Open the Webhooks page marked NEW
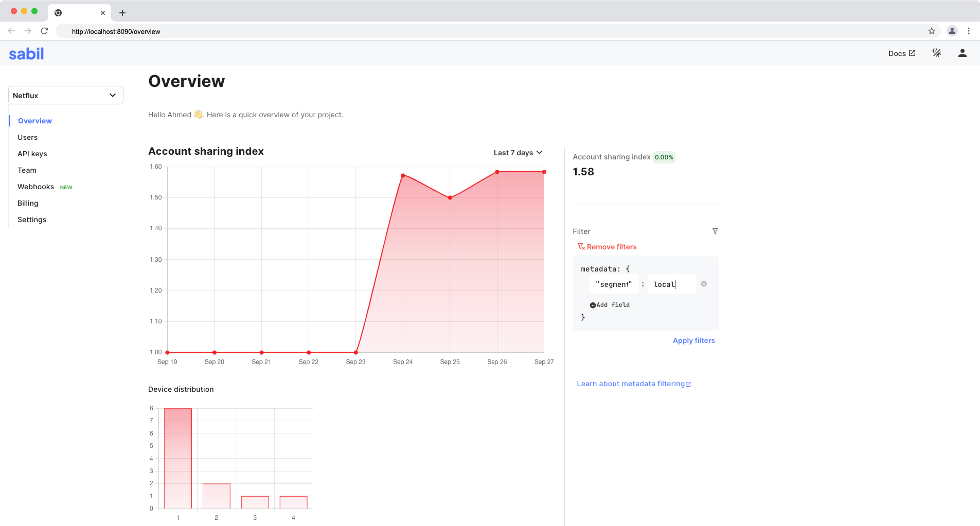980x526 pixels. coord(35,187)
